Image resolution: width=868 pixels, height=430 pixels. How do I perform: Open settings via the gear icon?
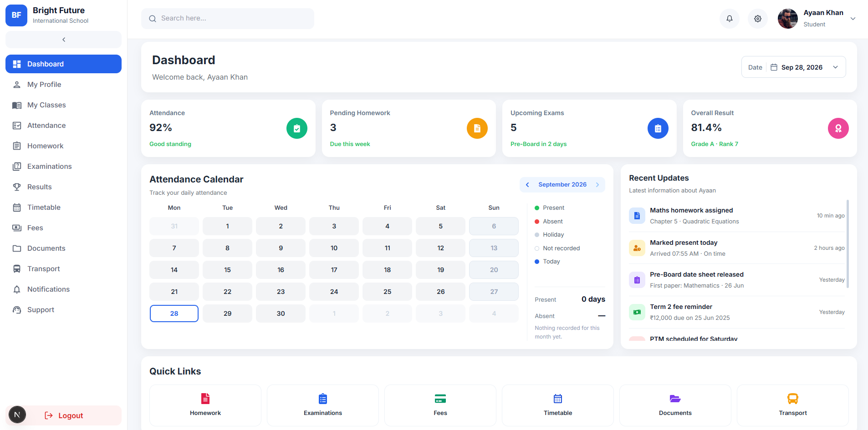[x=758, y=19]
